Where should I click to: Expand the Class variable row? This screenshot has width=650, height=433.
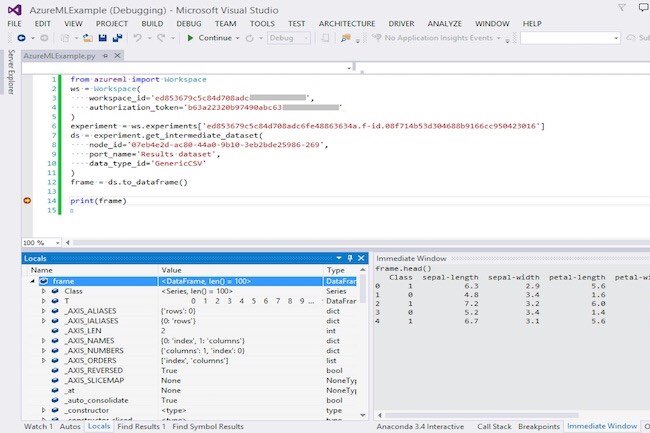point(44,291)
